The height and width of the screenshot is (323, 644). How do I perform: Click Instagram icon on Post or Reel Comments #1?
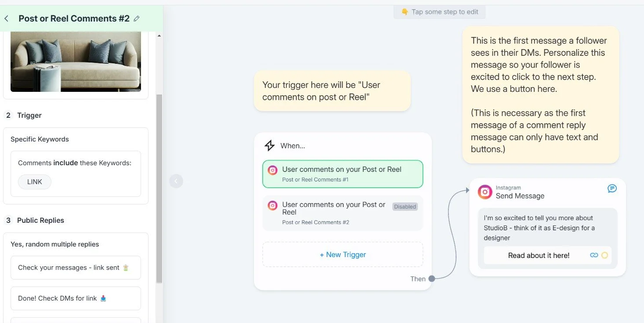(x=273, y=170)
